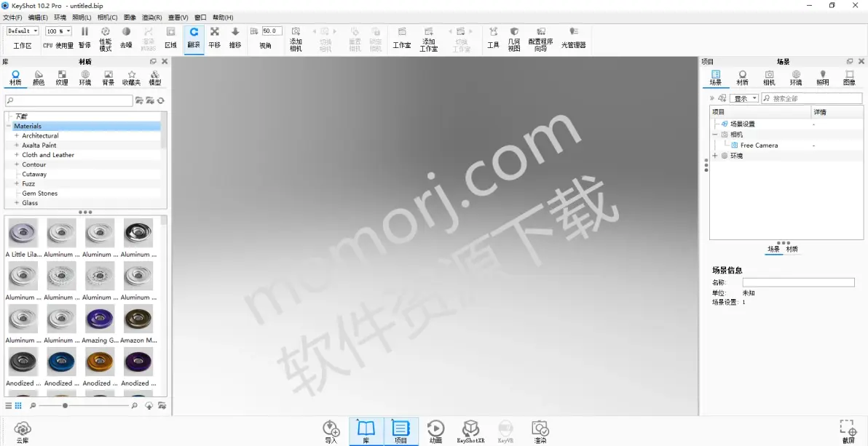Select the 推移 dolly camera tool
Image resolution: width=868 pixels, height=446 pixels.
pos(235,39)
